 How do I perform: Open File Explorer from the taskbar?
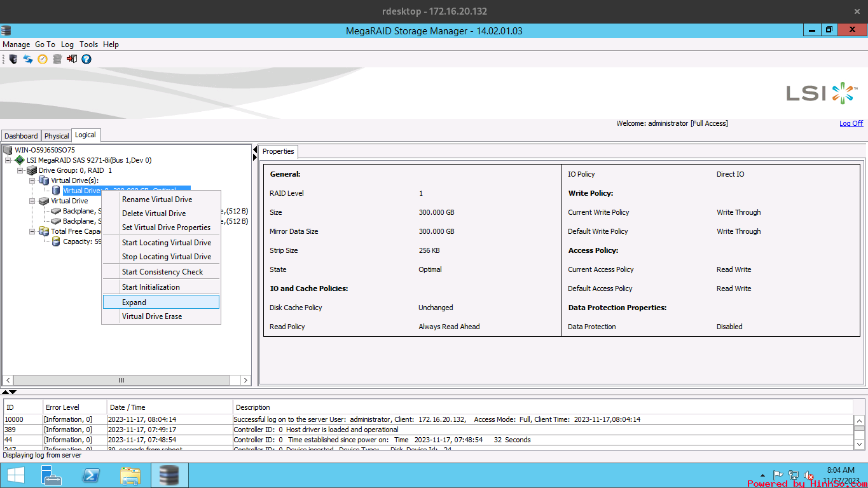(x=130, y=475)
